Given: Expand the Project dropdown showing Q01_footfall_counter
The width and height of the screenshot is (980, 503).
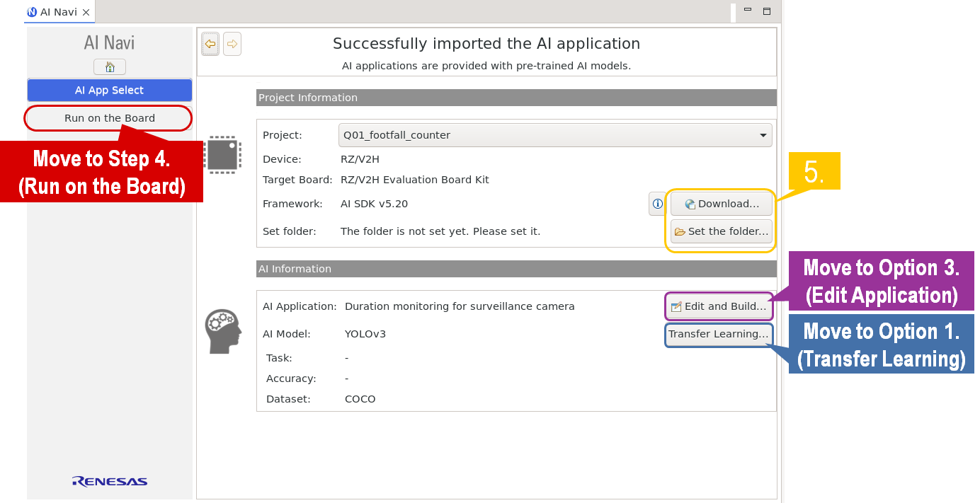Looking at the screenshot, I should (554, 135).
